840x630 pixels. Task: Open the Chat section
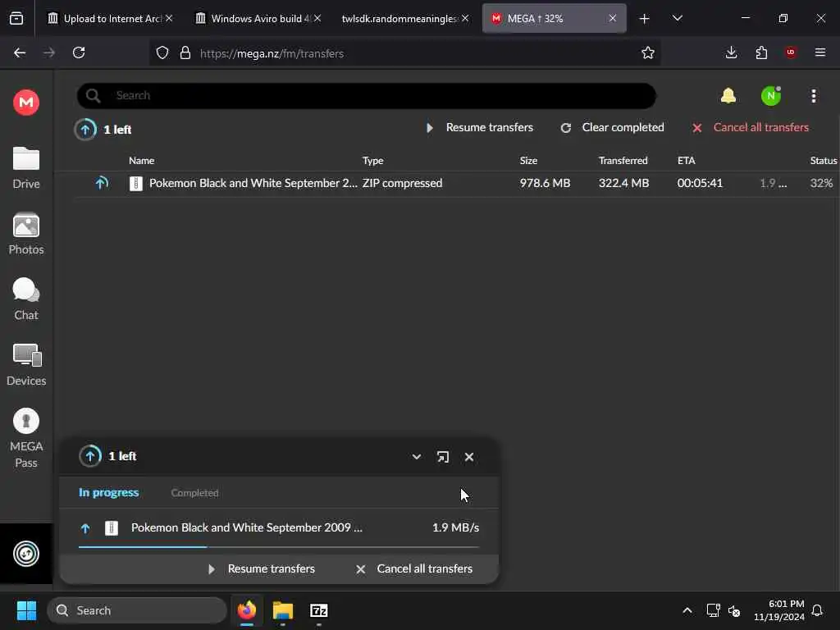click(x=26, y=299)
